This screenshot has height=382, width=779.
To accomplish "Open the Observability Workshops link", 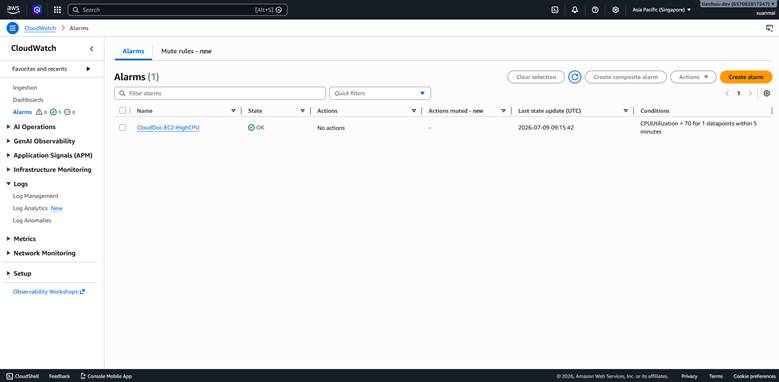I will [49, 292].
